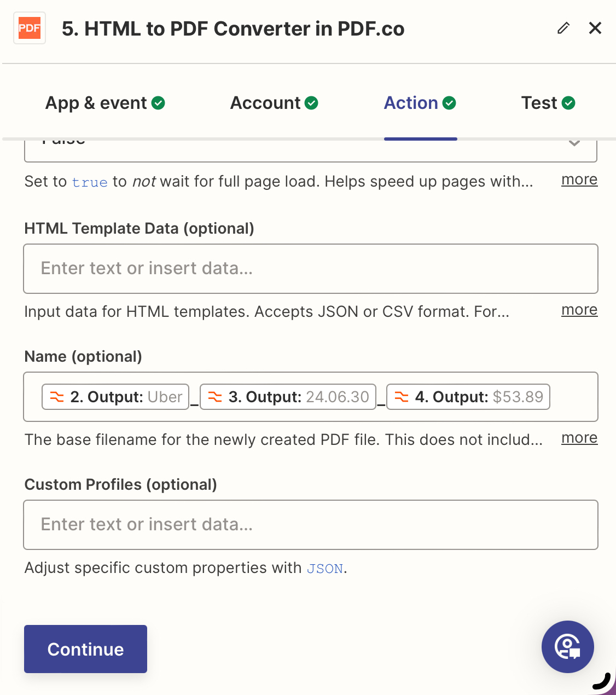Viewport: 616px width, 695px height.
Task: Click the PDF.co app icon
Action: (30, 28)
